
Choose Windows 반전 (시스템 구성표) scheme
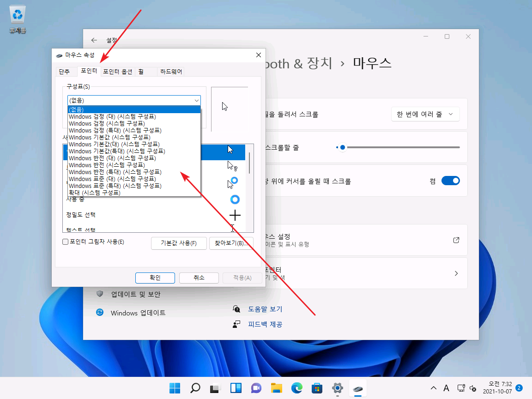coord(134,165)
